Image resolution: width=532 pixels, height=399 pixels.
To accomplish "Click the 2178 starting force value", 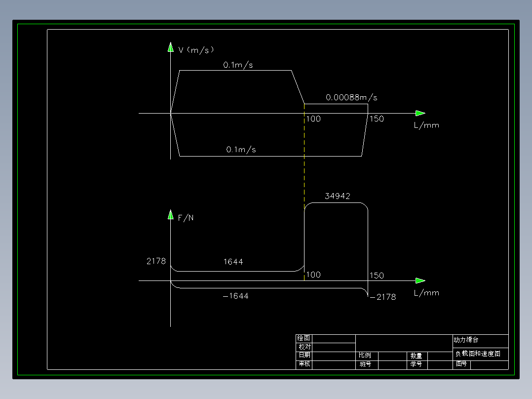I will [156, 261].
